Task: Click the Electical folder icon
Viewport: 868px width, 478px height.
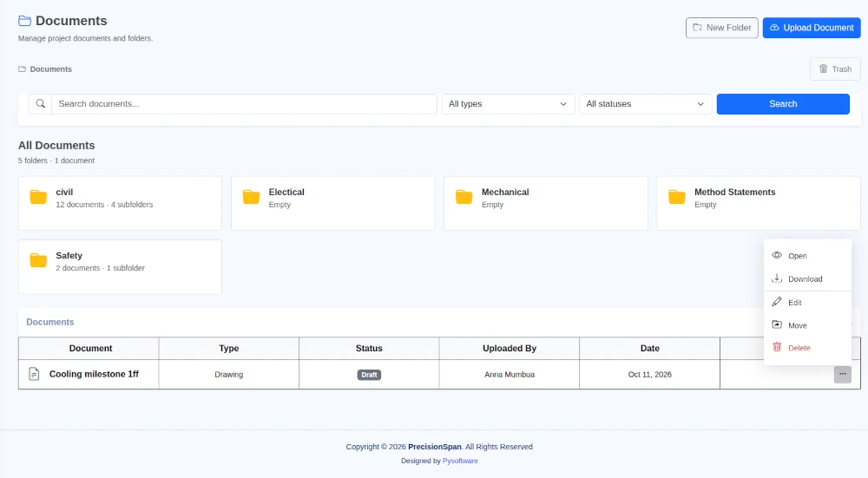Action: [251, 197]
